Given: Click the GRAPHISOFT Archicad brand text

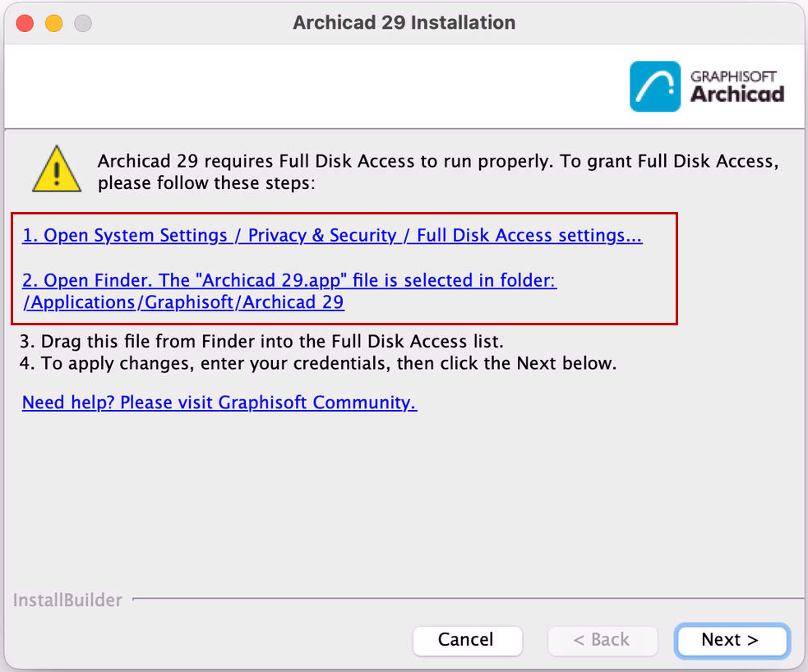Looking at the screenshot, I should [x=736, y=86].
